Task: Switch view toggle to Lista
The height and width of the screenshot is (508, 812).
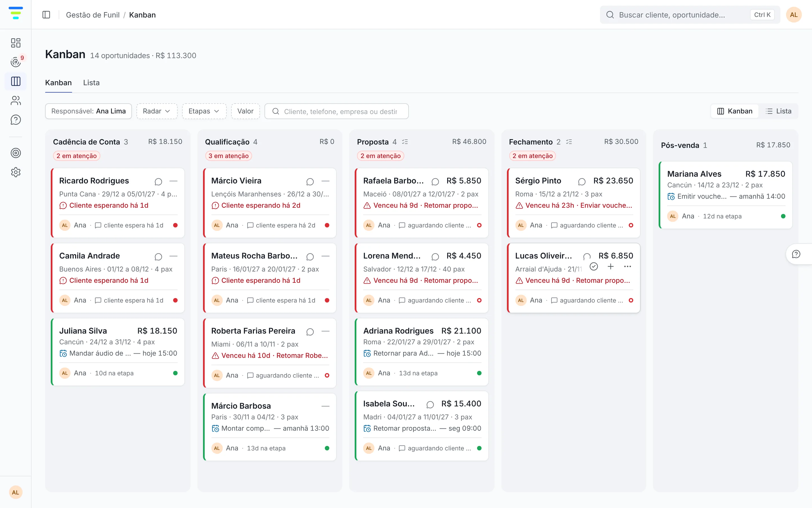Action: click(778, 111)
